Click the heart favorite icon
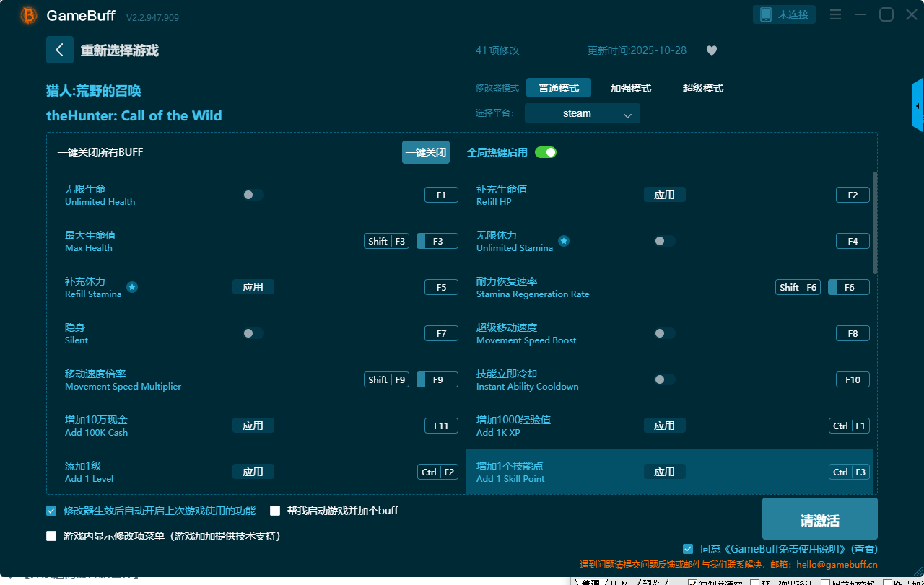The width and height of the screenshot is (924, 585). tap(711, 50)
